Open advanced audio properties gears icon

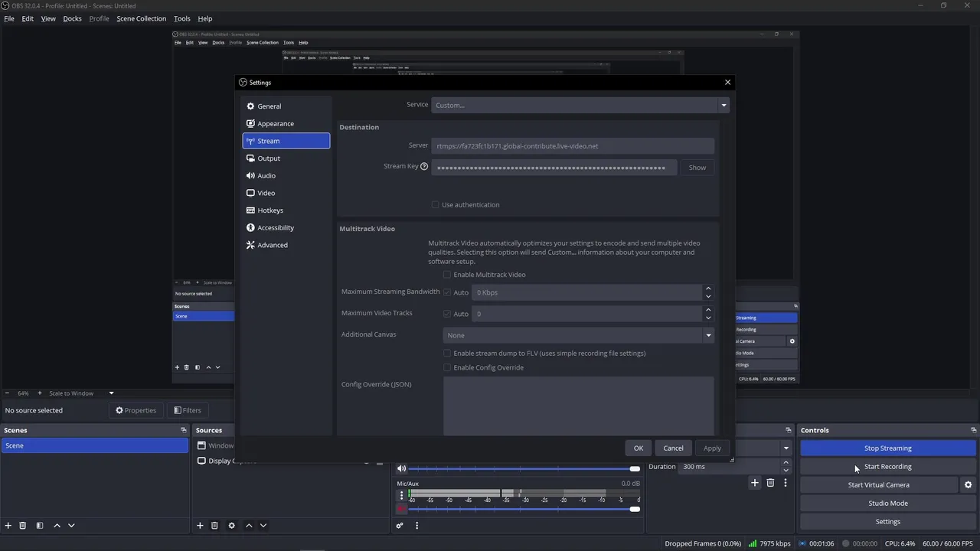(400, 526)
